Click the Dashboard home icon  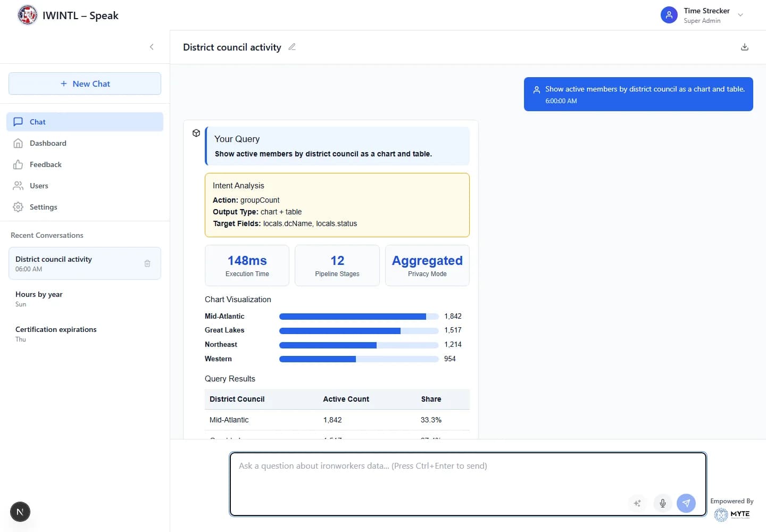pyautogui.click(x=18, y=143)
